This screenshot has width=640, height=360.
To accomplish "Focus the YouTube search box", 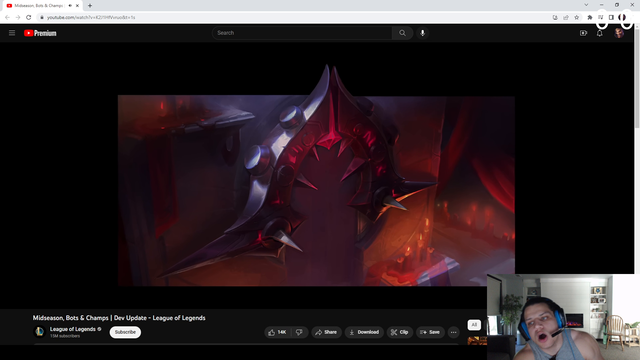I will tap(302, 33).
